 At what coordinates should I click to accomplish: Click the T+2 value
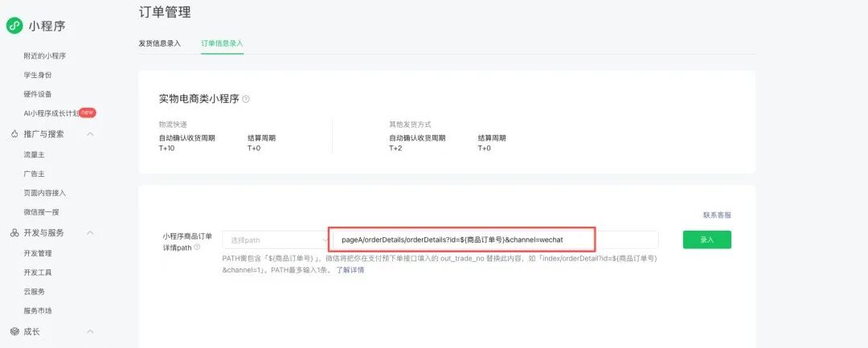395,148
